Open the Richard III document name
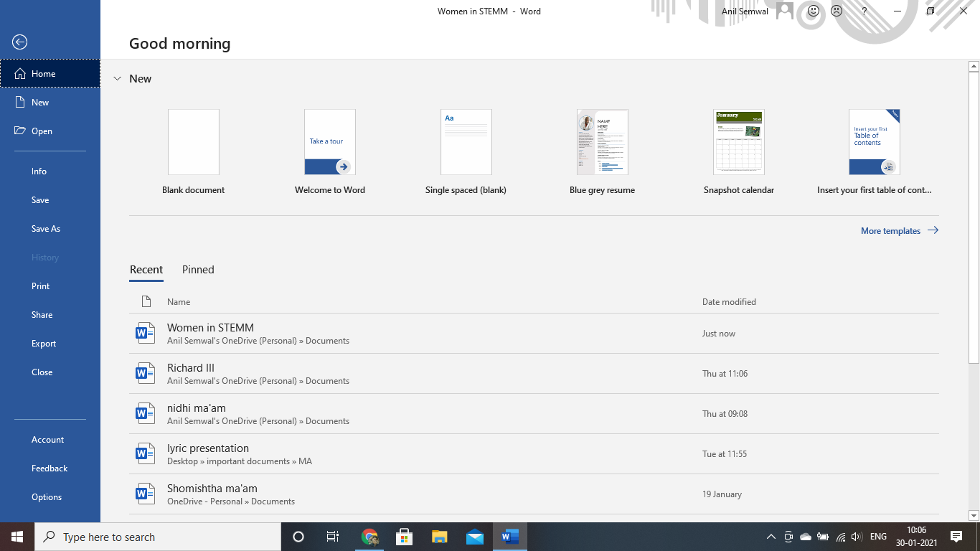 coord(191,368)
